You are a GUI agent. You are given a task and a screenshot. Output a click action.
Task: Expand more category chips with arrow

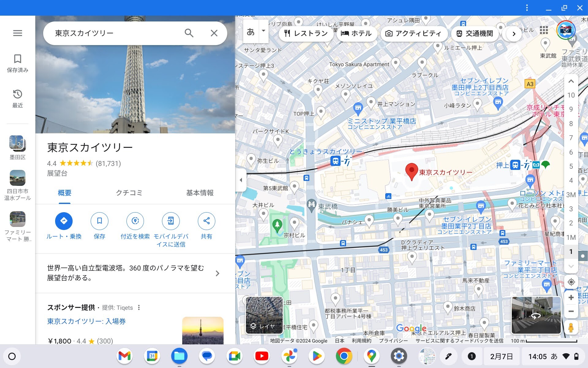click(x=514, y=34)
